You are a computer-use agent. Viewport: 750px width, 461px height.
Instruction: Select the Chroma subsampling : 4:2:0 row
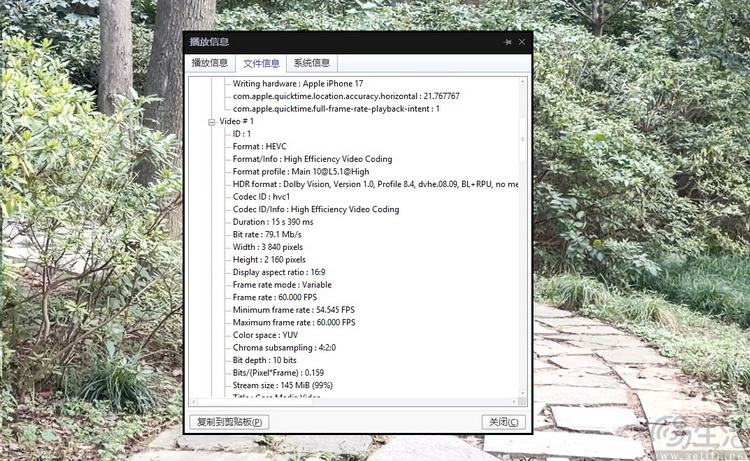point(285,348)
